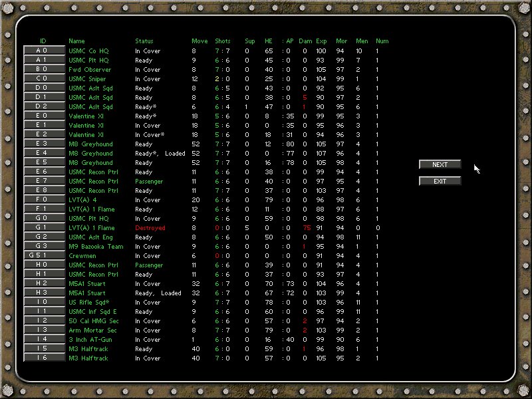This screenshot has height=399, width=532.
Task: Select the E 8 ID button
Action: tap(44, 191)
